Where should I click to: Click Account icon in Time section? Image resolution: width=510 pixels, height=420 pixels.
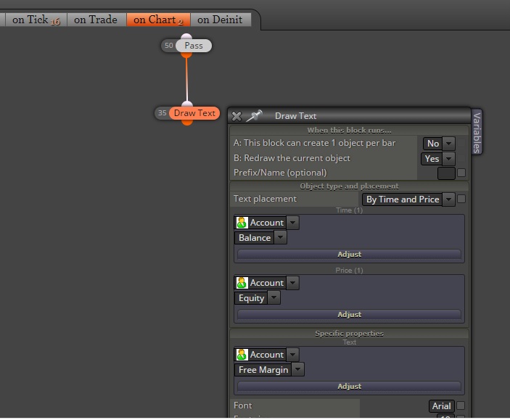242,223
